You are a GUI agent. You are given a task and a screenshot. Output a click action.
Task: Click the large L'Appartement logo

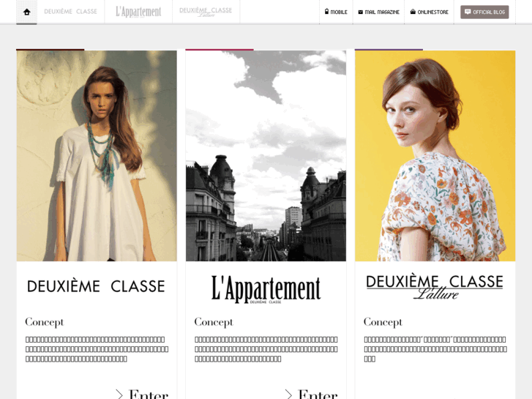click(x=266, y=288)
